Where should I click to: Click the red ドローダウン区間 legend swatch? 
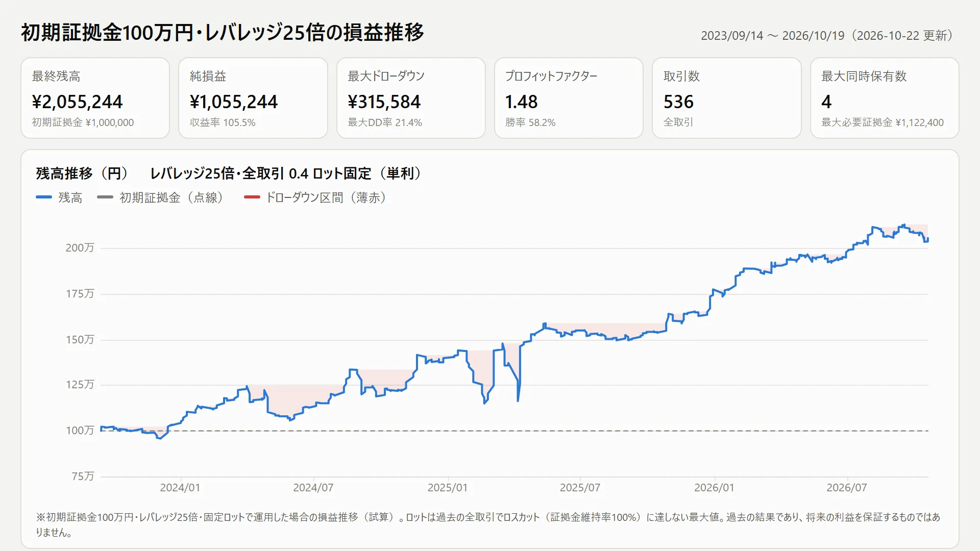(x=252, y=197)
